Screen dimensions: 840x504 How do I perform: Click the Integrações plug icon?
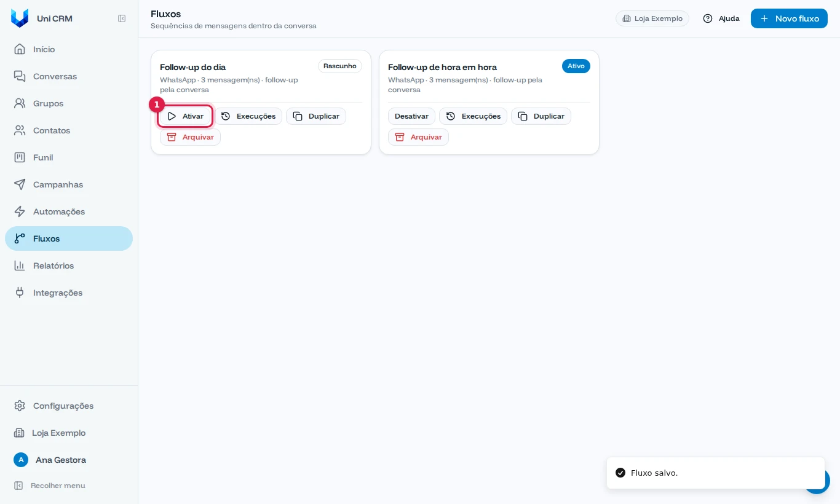click(x=20, y=293)
